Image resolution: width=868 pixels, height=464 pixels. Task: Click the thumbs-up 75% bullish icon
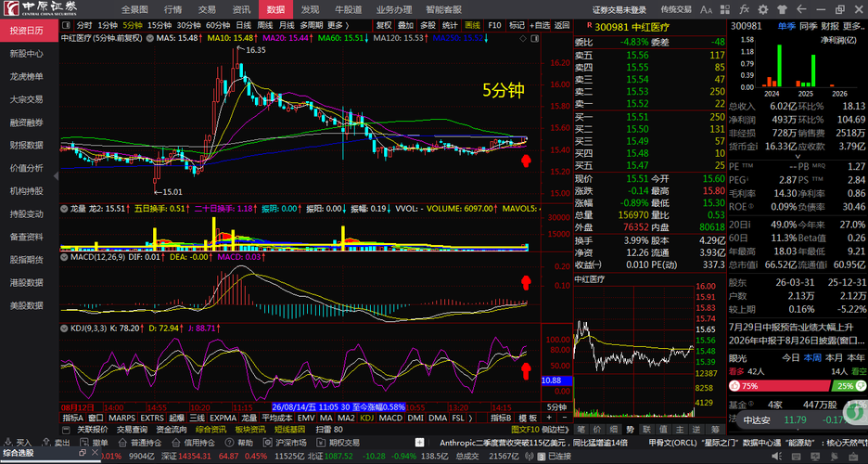734,386
